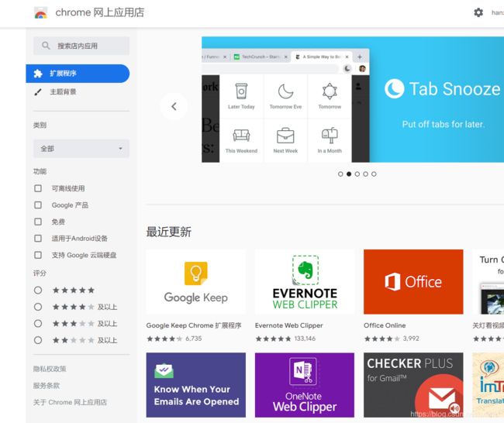The height and width of the screenshot is (423, 504).
Task: Click the Evernote 133,146 rating count
Action: 305,339
